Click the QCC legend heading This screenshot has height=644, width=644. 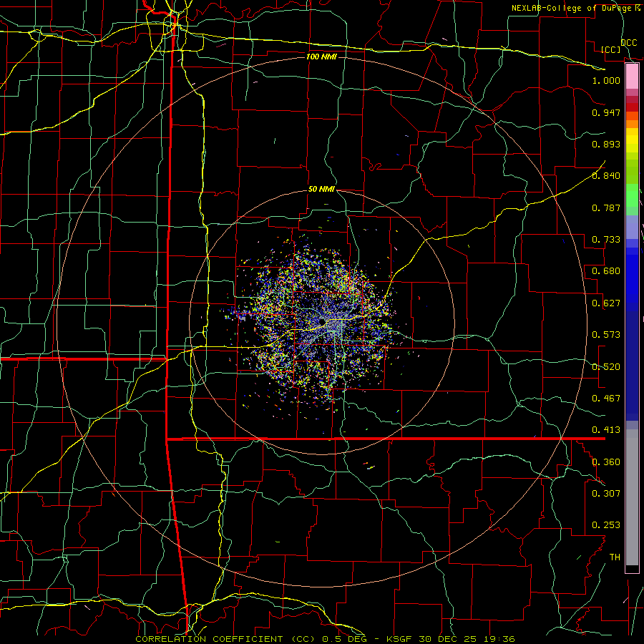coord(629,42)
